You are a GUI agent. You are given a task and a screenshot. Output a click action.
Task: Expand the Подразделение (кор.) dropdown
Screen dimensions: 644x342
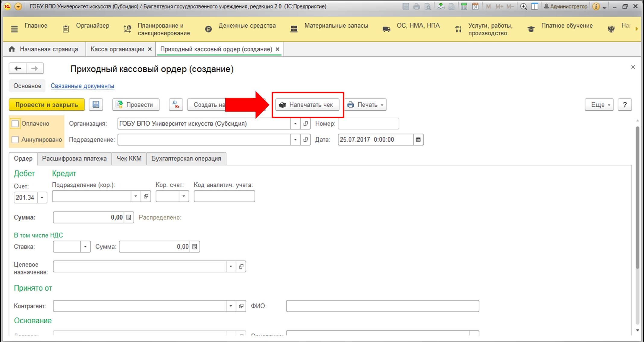click(136, 196)
